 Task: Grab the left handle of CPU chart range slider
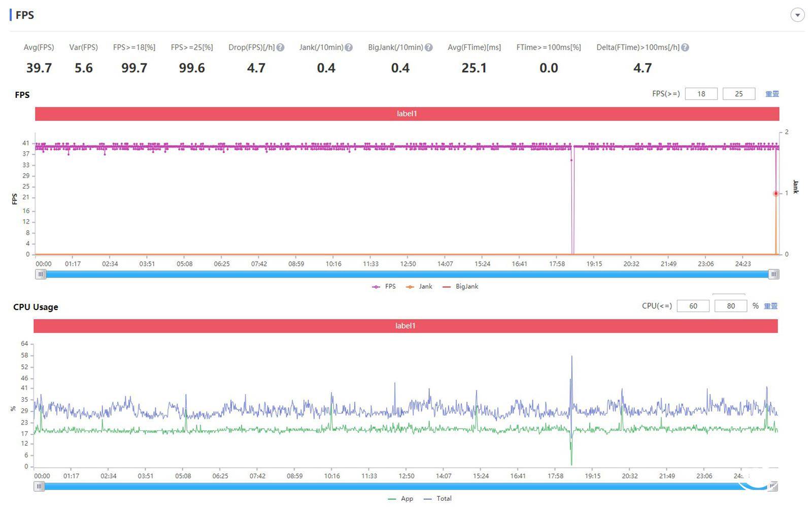point(39,486)
